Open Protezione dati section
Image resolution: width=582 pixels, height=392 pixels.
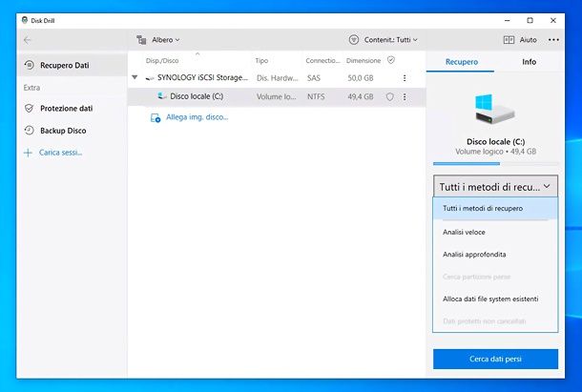pyautogui.click(x=66, y=109)
